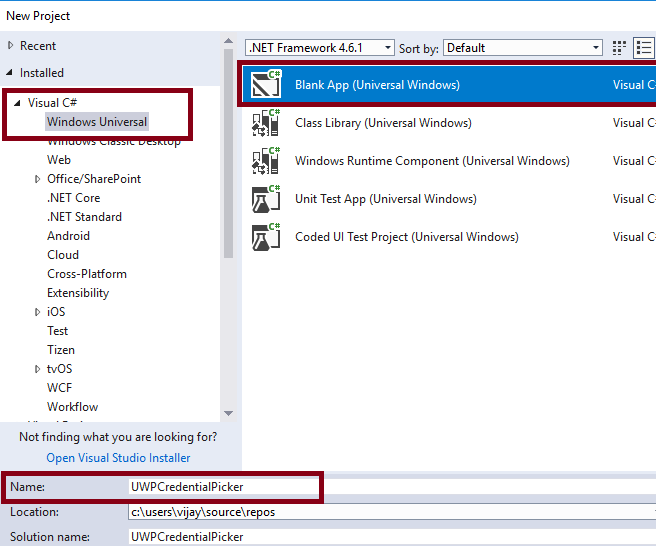Click the Solution name field
Viewport: 656px width, 546px height.
(x=392, y=536)
